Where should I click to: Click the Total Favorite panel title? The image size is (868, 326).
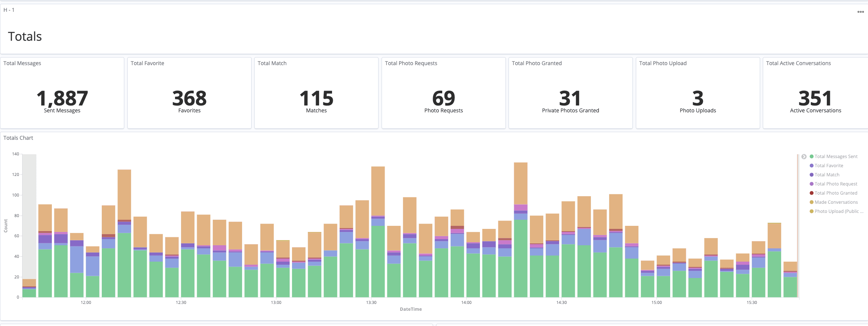147,63
